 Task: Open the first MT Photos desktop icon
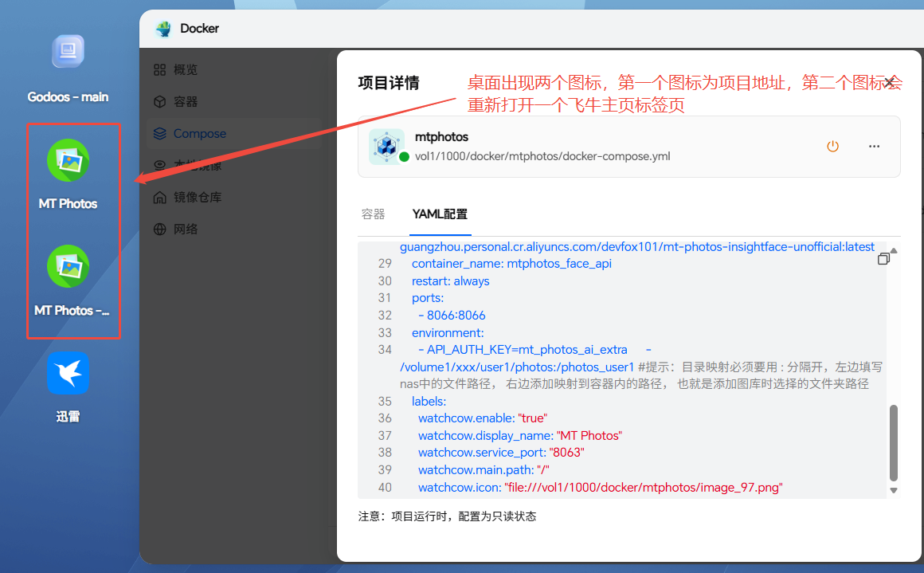tap(69, 160)
